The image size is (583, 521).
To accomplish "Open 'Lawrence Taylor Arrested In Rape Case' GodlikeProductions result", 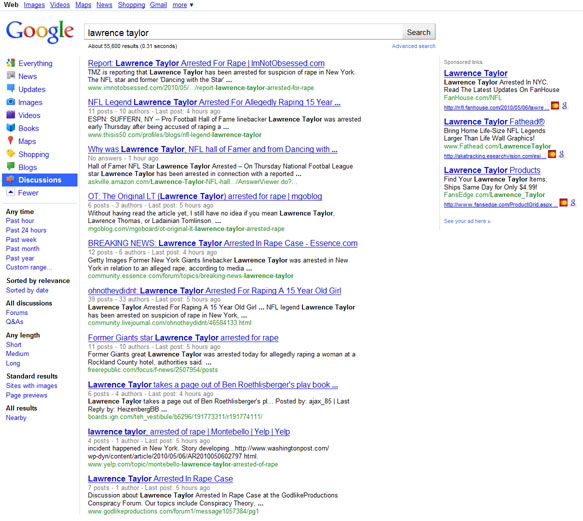I will click(x=160, y=479).
